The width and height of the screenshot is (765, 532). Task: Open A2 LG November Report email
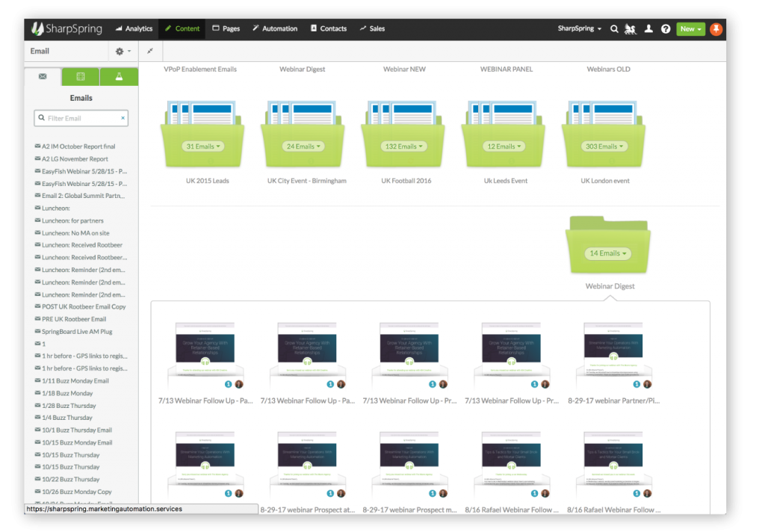point(75,159)
